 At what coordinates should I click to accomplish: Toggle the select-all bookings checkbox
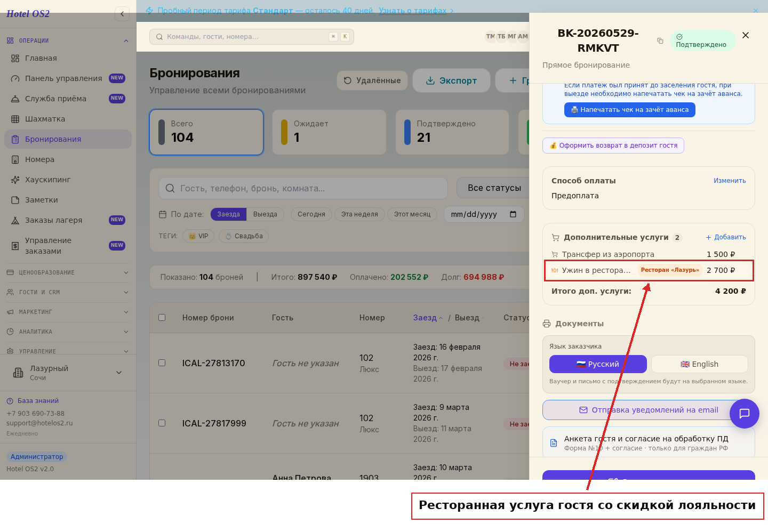162,318
